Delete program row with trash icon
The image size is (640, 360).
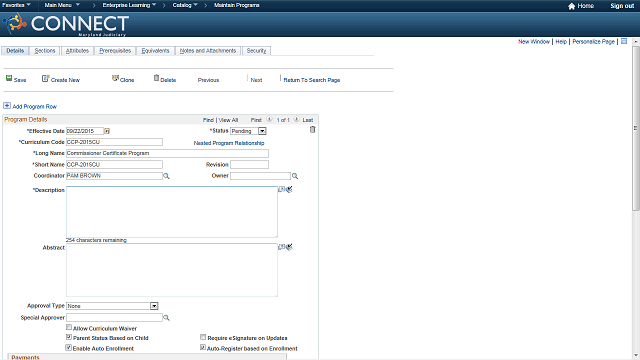click(312, 129)
